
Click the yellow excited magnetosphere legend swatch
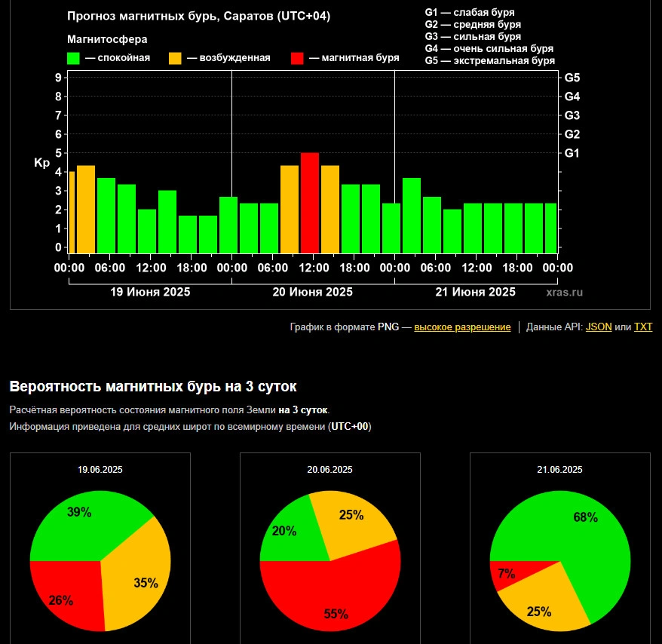[x=175, y=58]
